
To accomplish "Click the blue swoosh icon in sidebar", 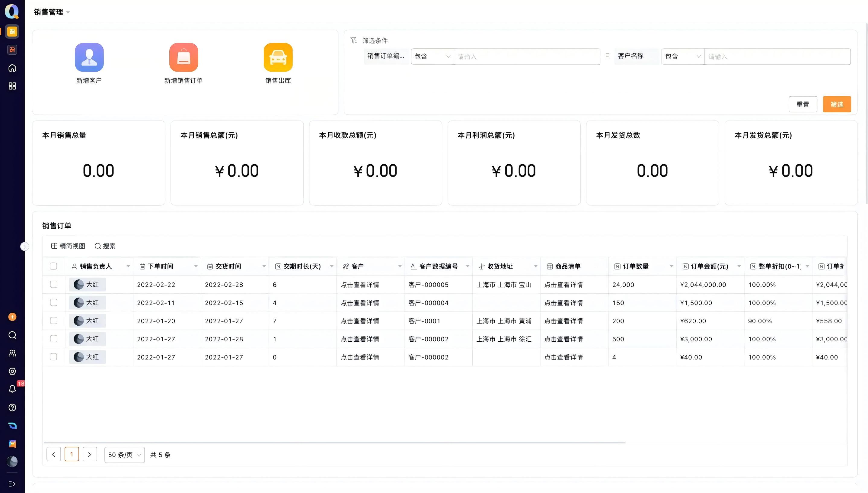I will [12, 426].
